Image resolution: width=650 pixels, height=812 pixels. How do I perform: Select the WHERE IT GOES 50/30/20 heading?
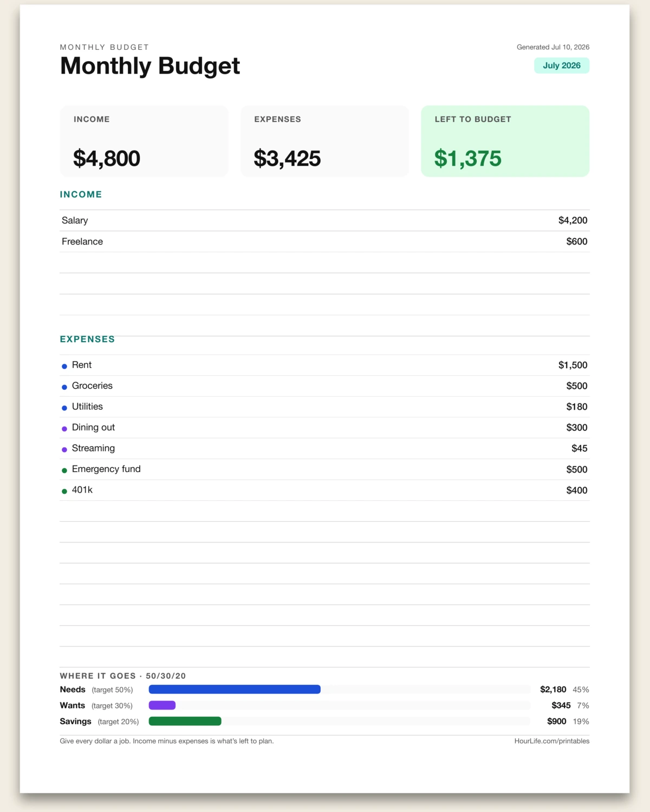(x=123, y=676)
